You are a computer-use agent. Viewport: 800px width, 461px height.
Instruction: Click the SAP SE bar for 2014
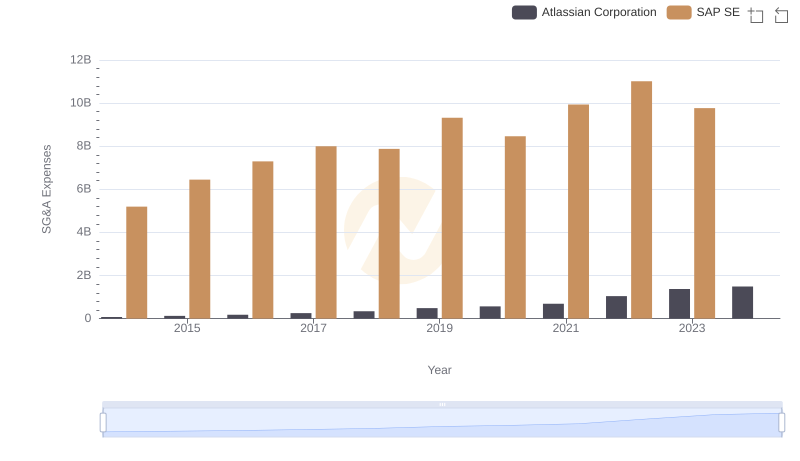coord(137,263)
